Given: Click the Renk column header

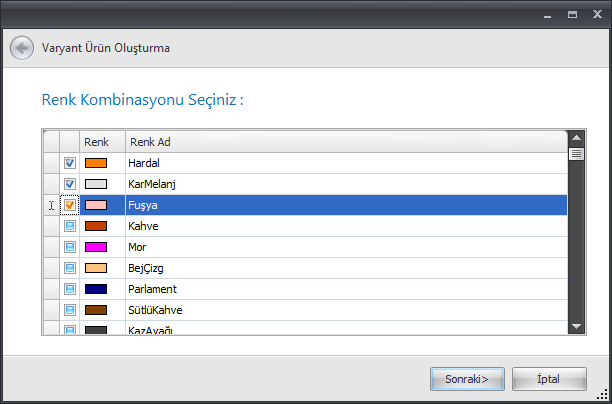Looking at the screenshot, I should pyautogui.click(x=96, y=142).
